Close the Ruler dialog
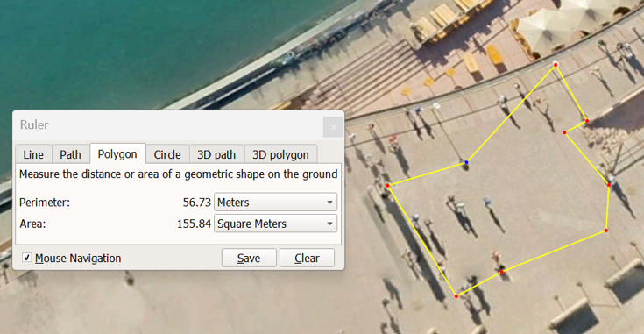Viewport: 644px width, 334px height. (334, 127)
